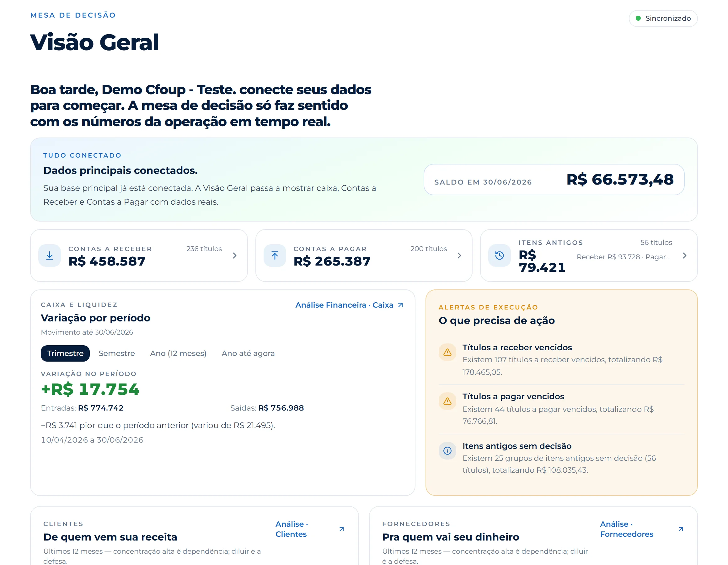Click the green dot in the Sincronizado status
Image resolution: width=728 pixels, height=565 pixels.
tap(638, 18)
